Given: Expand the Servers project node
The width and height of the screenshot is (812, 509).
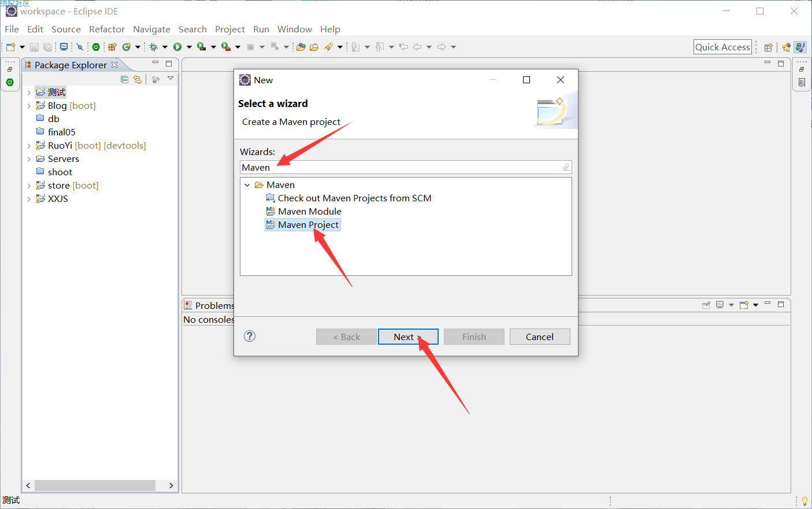Looking at the screenshot, I should coord(29,159).
